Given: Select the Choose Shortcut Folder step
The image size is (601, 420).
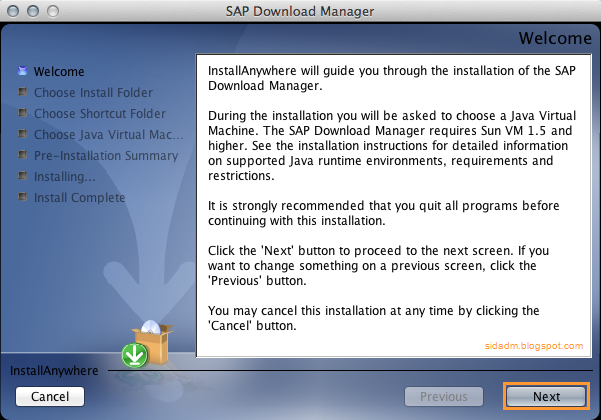Looking at the screenshot, I should coord(100,113).
